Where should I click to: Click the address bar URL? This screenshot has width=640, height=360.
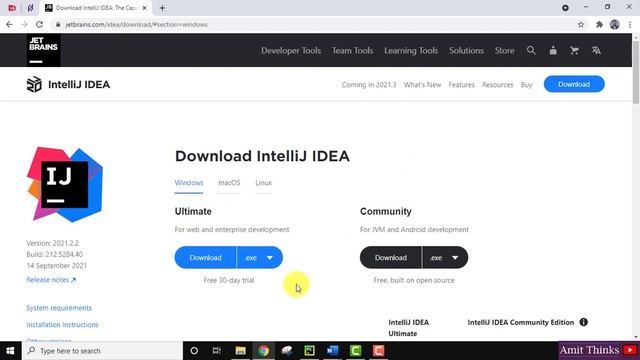coord(136,24)
